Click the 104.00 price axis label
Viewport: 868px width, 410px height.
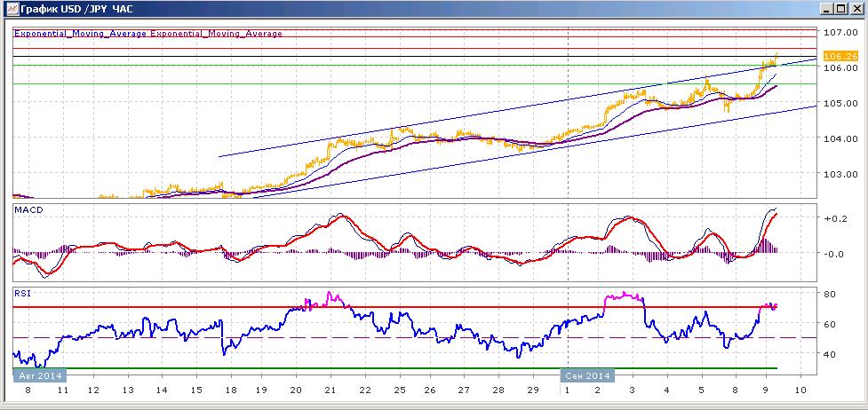(840, 138)
